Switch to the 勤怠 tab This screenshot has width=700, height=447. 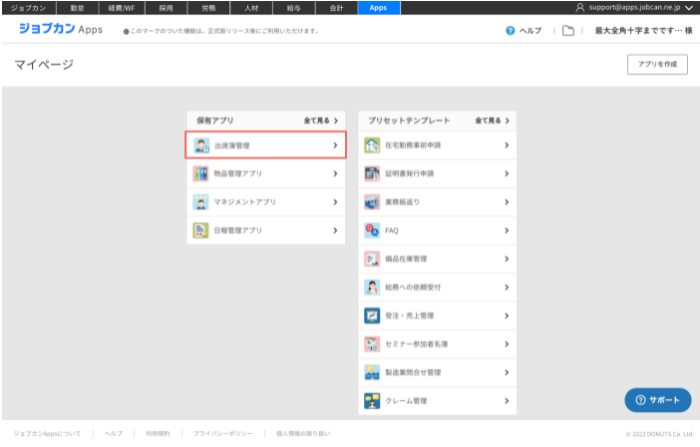[x=77, y=8]
